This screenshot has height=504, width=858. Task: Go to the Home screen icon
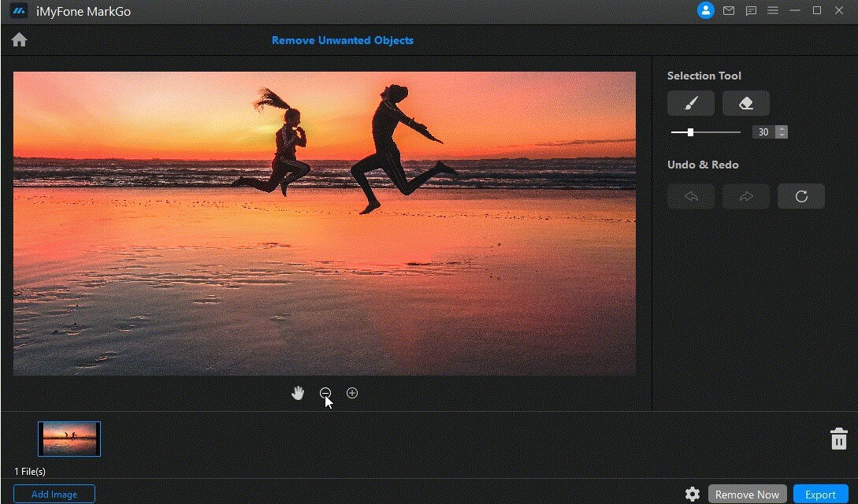[19, 40]
